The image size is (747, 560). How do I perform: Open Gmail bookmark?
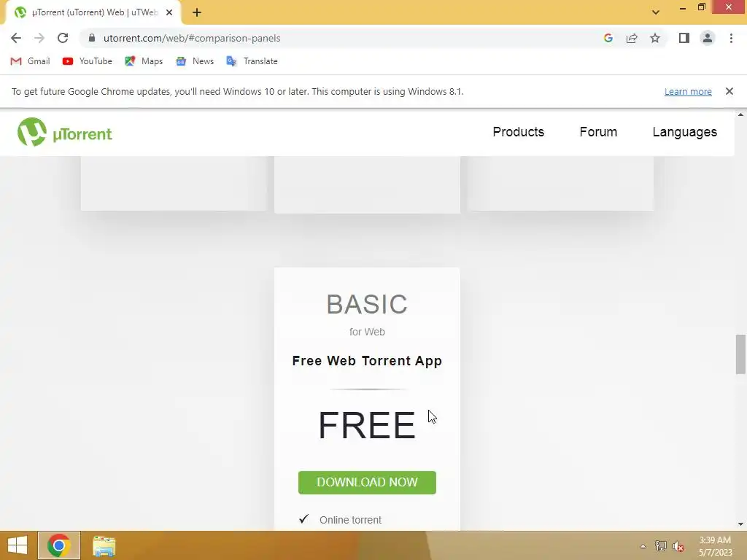coord(30,61)
